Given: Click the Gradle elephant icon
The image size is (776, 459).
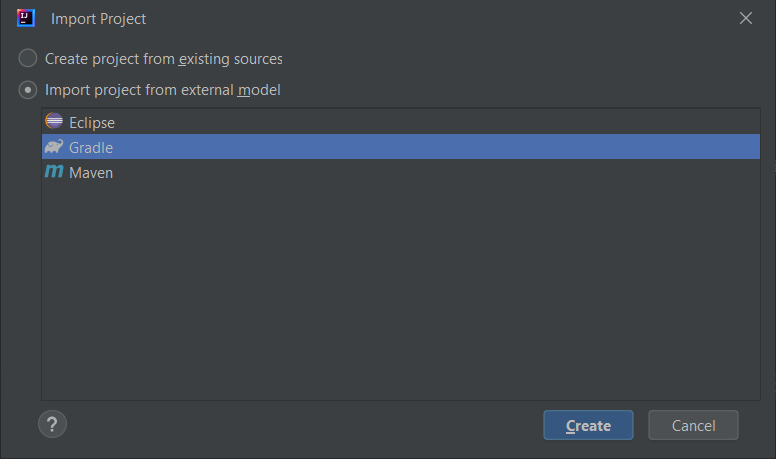Looking at the screenshot, I should click(x=54, y=147).
